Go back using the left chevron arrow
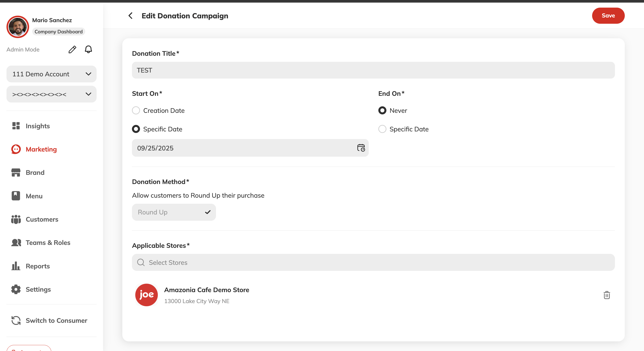The image size is (644, 351). (x=130, y=15)
